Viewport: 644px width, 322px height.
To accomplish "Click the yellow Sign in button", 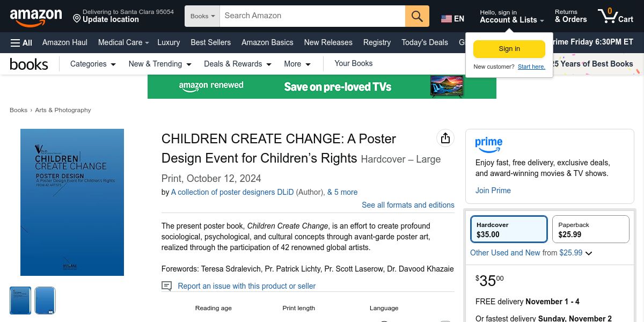I will [509, 49].
